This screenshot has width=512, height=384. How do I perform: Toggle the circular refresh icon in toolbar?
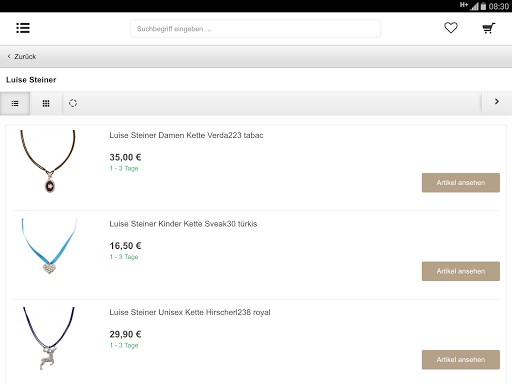(73, 103)
